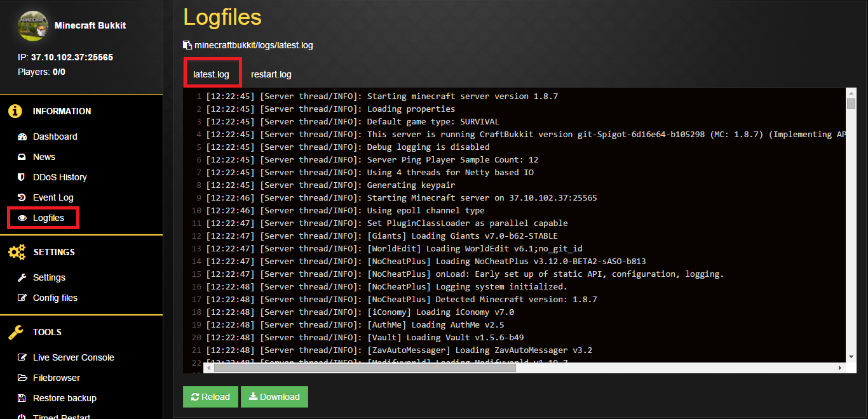The height and width of the screenshot is (419, 868).
Task: Click the Config files edit icon
Action: [x=22, y=298]
